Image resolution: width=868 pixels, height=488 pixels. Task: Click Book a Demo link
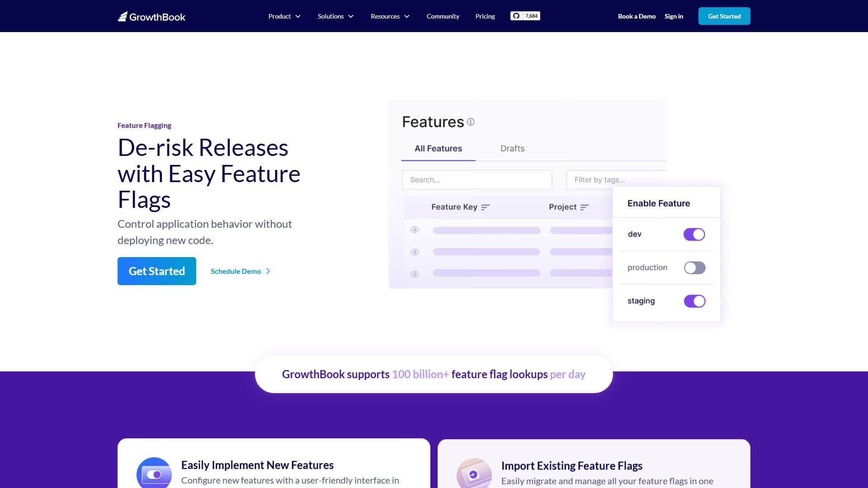[637, 16]
